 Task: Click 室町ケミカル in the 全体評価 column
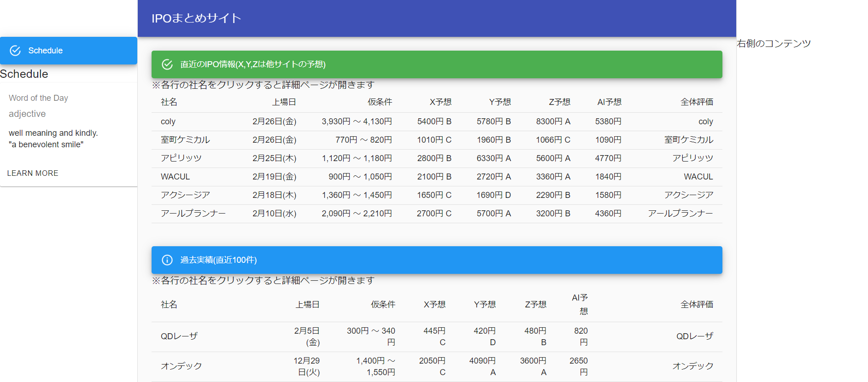(x=689, y=140)
